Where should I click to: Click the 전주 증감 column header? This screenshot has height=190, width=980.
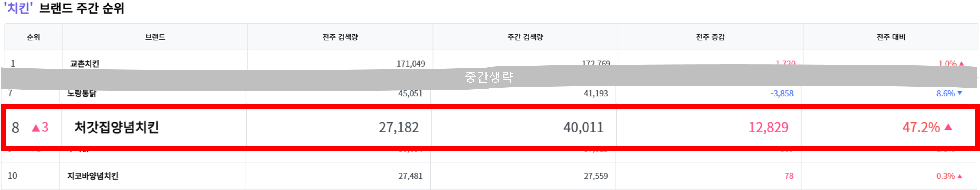(710, 37)
